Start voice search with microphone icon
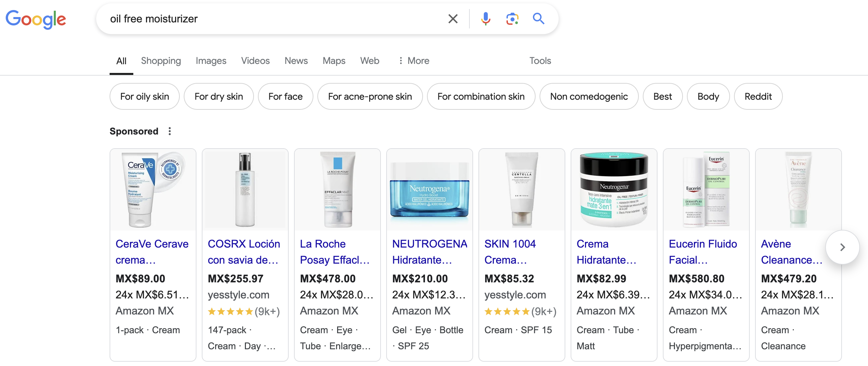 485,18
